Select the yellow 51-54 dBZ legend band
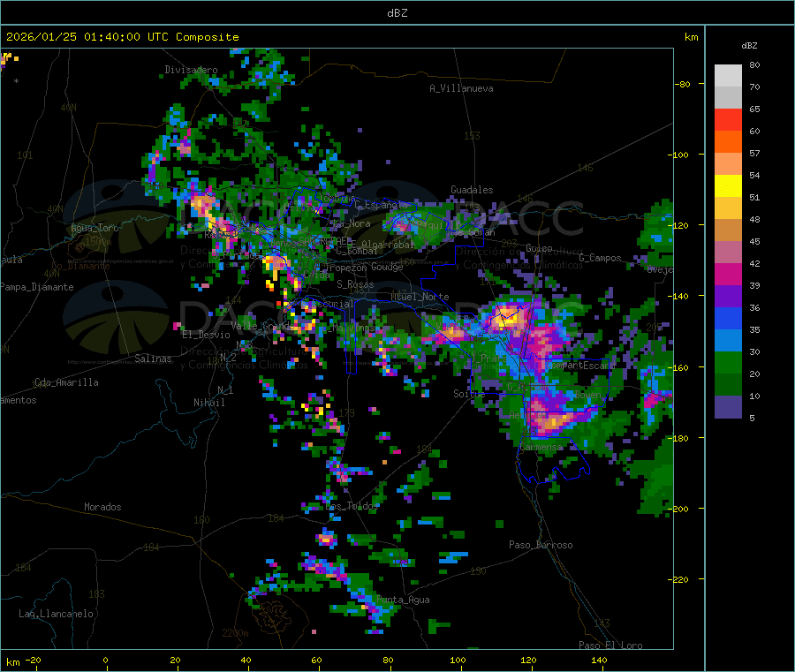 [x=728, y=186]
